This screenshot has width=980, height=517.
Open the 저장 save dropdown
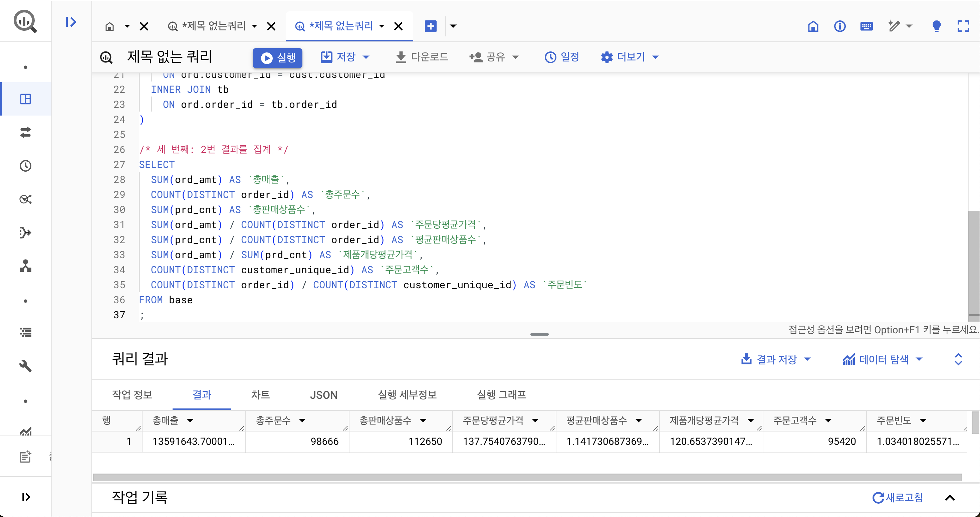click(366, 57)
